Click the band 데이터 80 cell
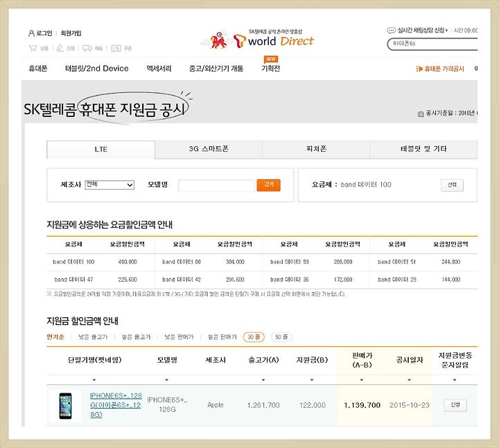The width and height of the screenshot is (499, 448). coord(182,262)
